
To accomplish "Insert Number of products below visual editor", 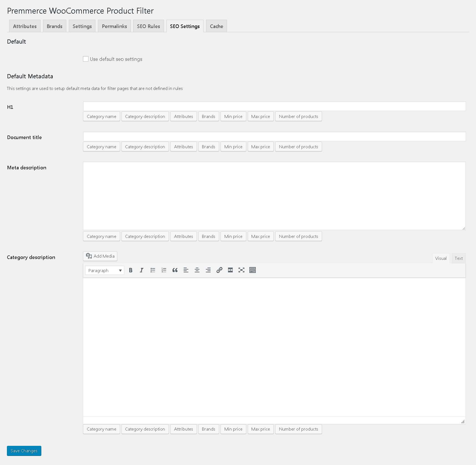I will (298, 429).
